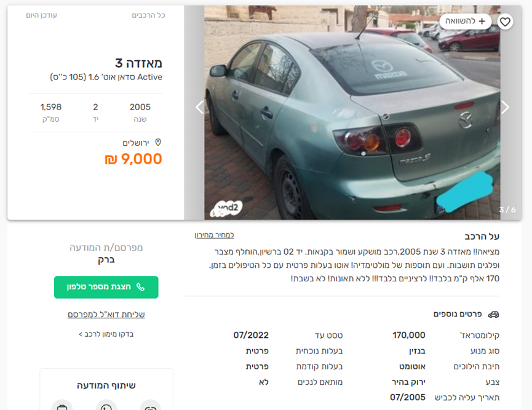532x410 pixels.
Task: Click the advertiser name ברק
Action: [106, 260]
